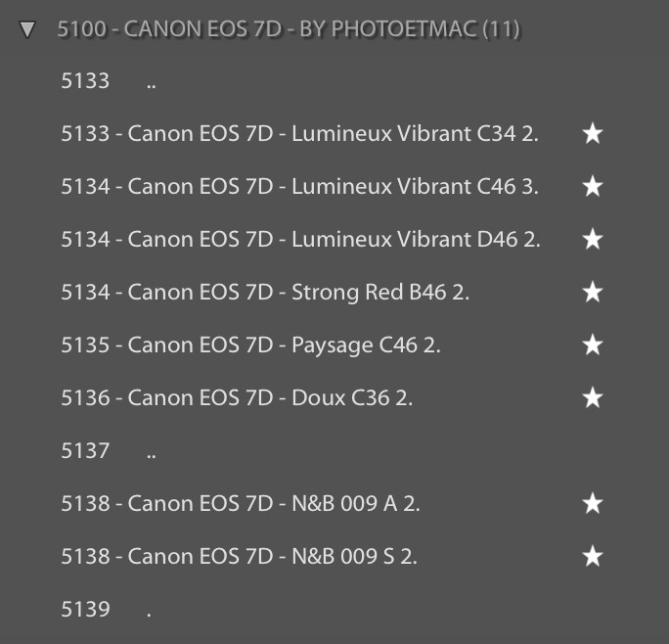Select the 5100 - CANON EOS 7D group header
The image size is (669, 644).
tap(289, 29)
